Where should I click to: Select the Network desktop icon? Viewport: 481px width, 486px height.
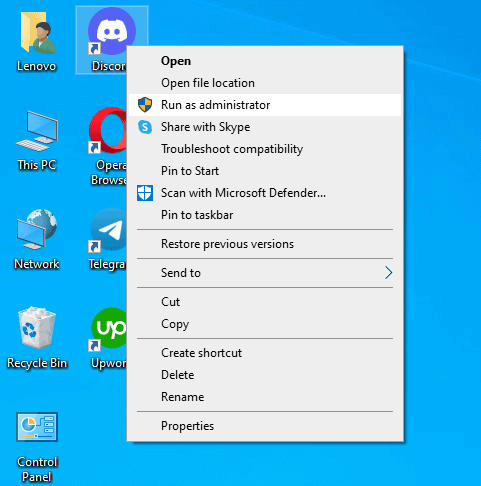37,229
